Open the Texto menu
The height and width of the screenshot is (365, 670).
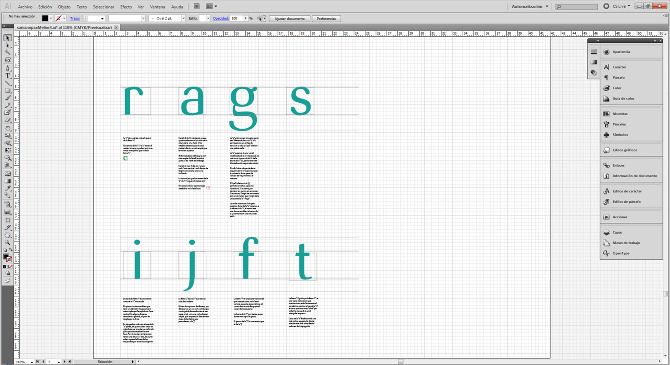(82, 7)
